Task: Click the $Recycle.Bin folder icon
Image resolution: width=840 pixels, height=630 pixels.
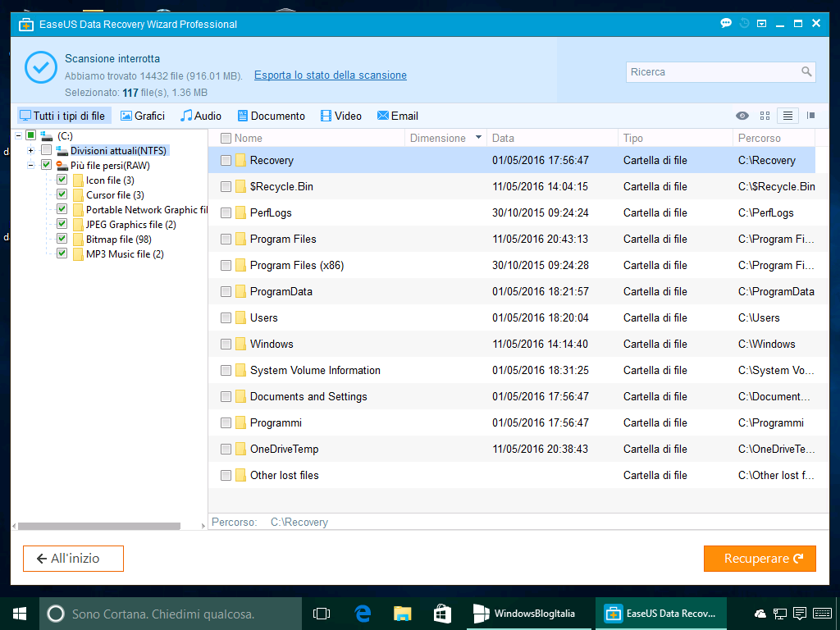Action: click(x=240, y=186)
